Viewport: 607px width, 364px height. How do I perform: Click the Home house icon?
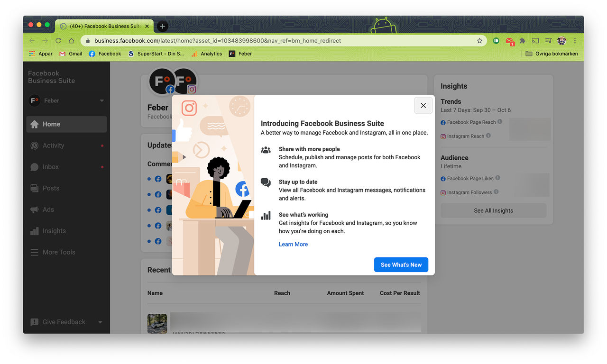(x=34, y=124)
